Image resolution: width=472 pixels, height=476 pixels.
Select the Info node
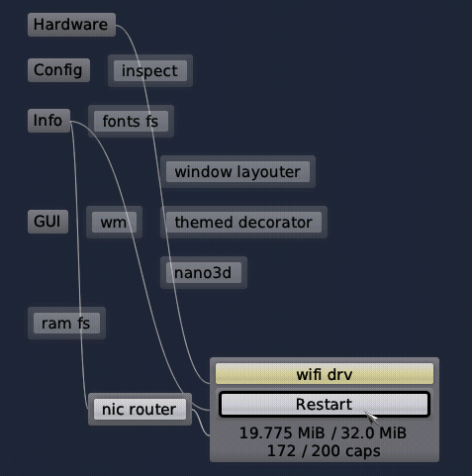pyautogui.click(x=48, y=121)
